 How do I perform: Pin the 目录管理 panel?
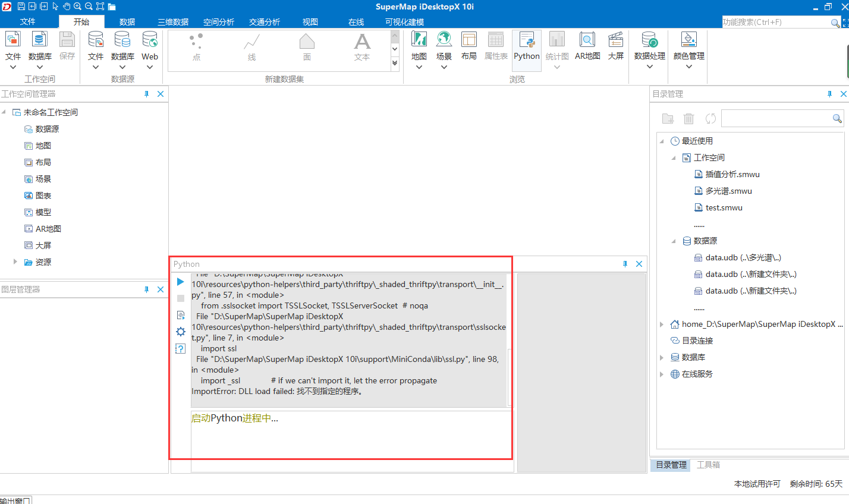pos(829,94)
